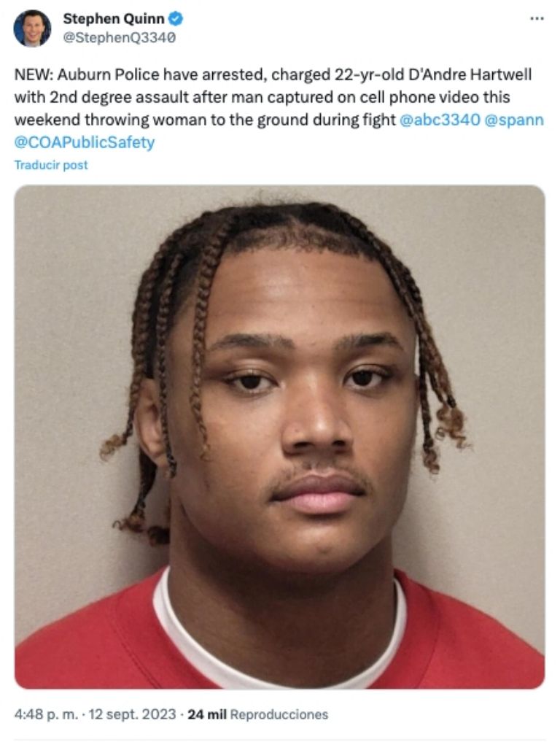Open the @StephenQ3340 handle

tap(119, 37)
